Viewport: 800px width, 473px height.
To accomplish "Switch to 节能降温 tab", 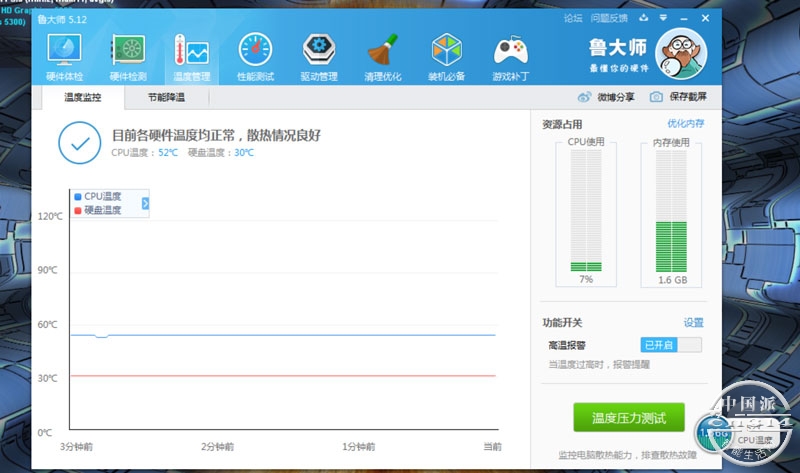I will click(x=166, y=97).
